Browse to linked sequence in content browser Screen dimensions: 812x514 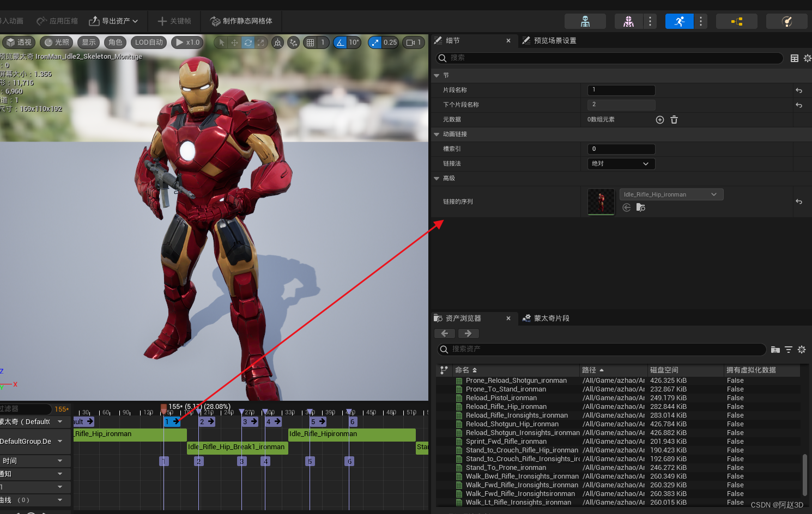641,207
